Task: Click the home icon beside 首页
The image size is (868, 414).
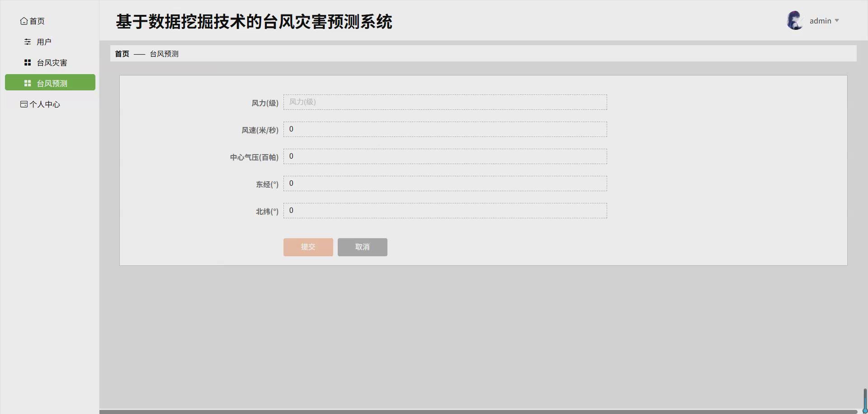Action: (24, 21)
